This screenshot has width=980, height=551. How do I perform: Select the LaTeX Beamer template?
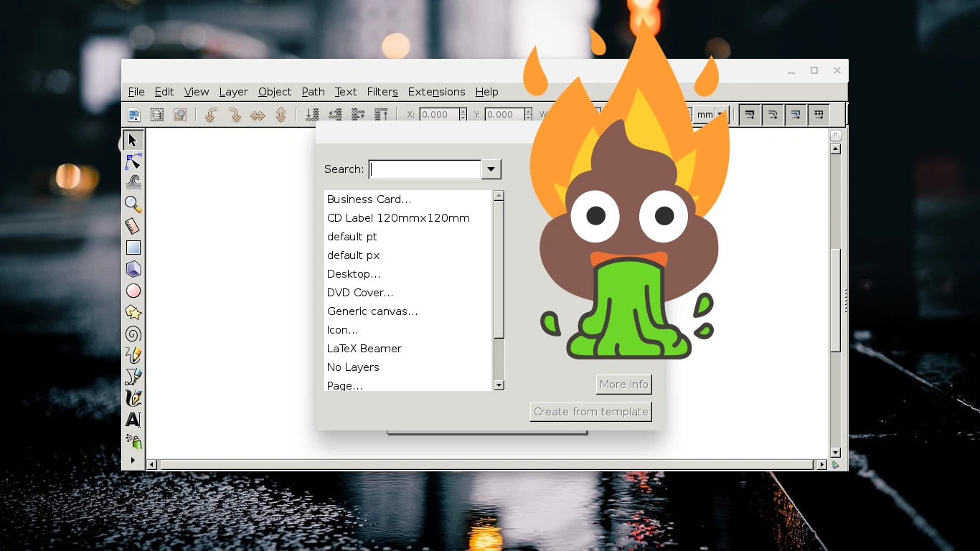(364, 349)
